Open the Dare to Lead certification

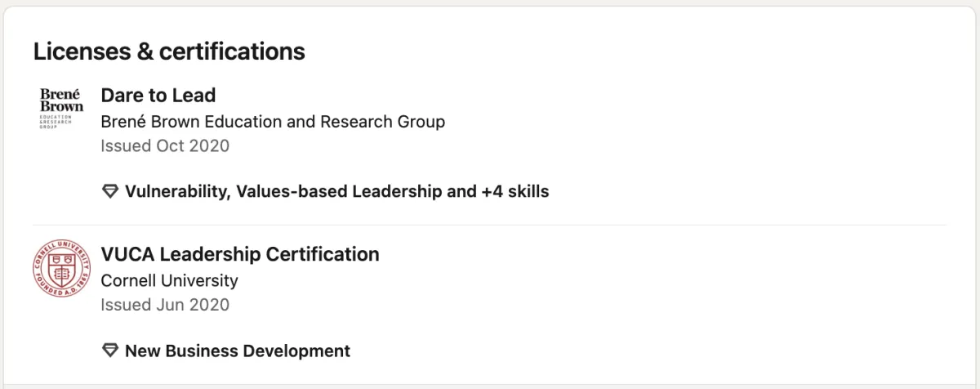pyautogui.click(x=158, y=96)
